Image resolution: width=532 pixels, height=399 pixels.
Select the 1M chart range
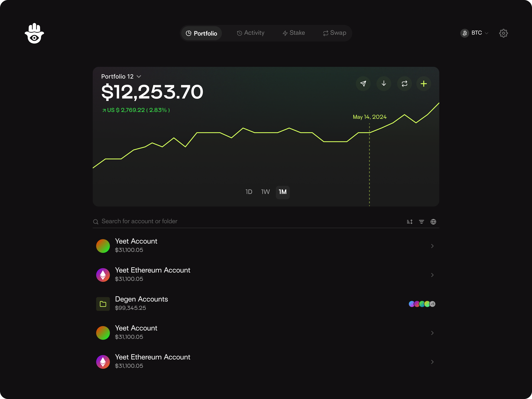(283, 192)
